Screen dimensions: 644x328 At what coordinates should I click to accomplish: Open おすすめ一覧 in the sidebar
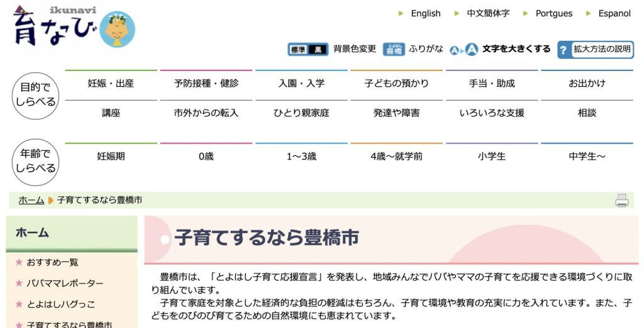[53, 263]
